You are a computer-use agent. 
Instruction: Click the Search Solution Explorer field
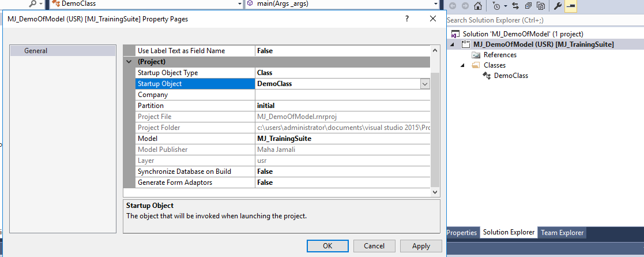tap(545, 20)
